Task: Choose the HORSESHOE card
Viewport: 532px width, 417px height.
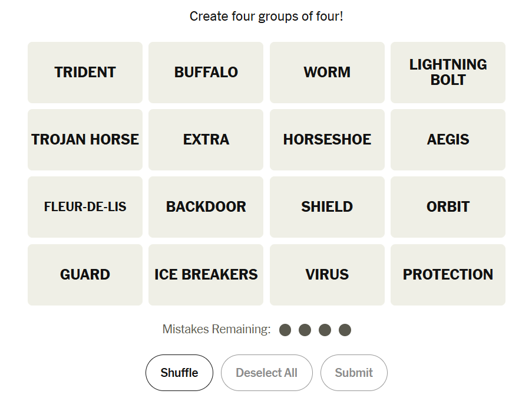Action: 327,140
